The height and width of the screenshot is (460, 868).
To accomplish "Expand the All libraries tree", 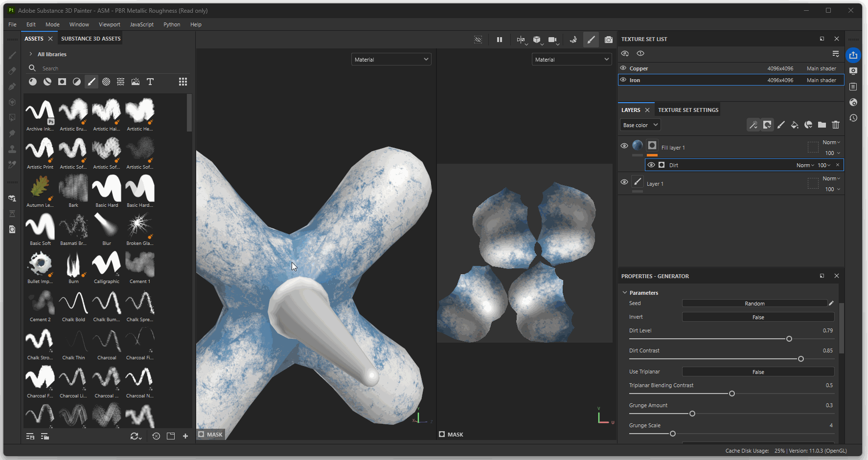I will click(x=31, y=54).
